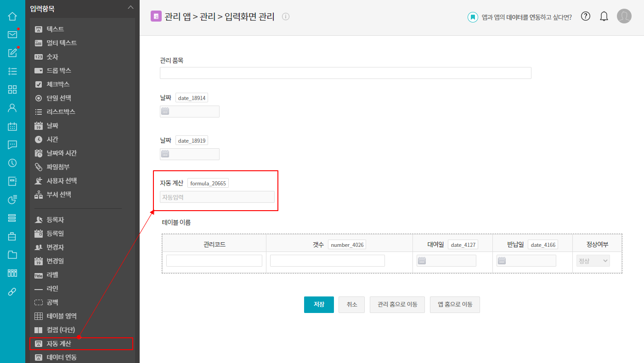Select the 드롭 박스 input item

click(59, 71)
